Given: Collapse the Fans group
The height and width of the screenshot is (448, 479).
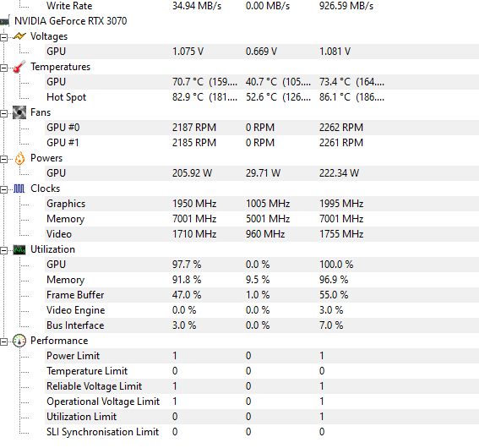Looking at the screenshot, I should [3, 114].
